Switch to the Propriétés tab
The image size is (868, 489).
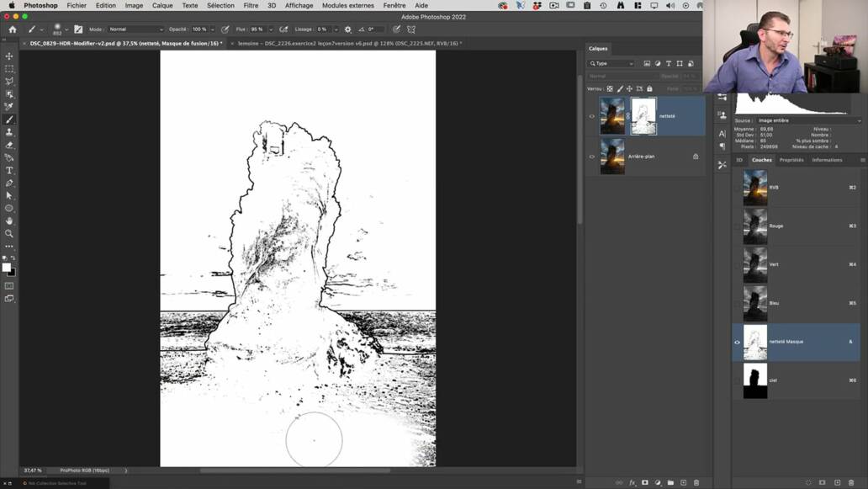[791, 159]
